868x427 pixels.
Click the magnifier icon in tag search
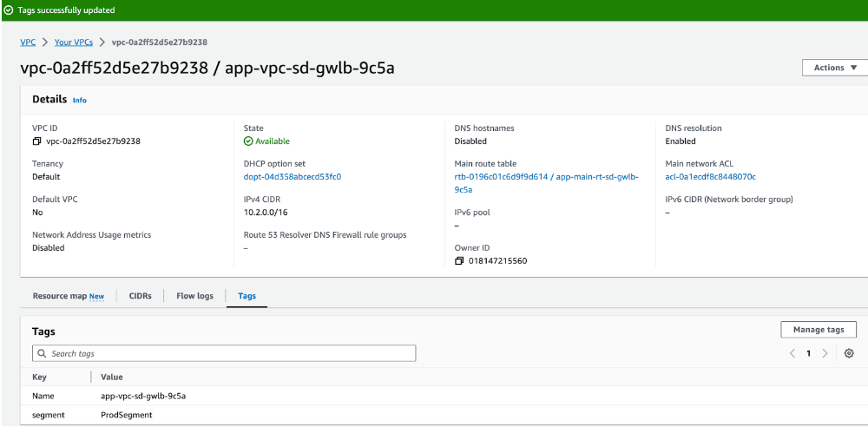point(42,354)
